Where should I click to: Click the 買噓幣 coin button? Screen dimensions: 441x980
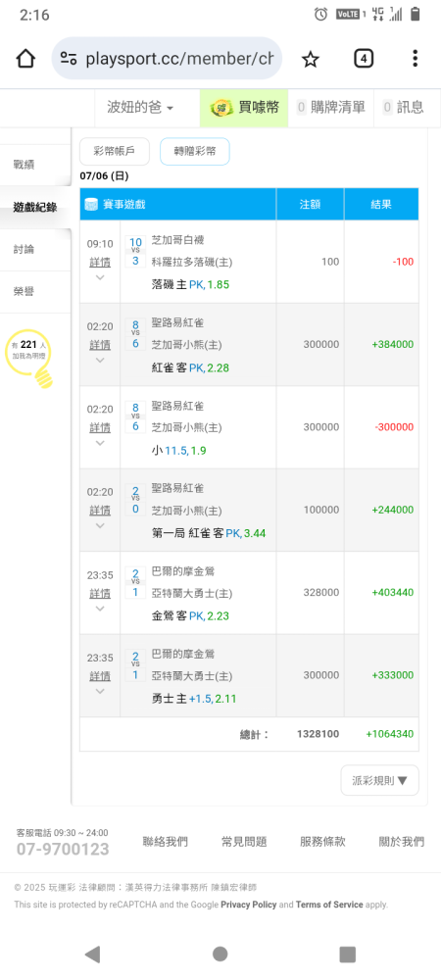(x=244, y=108)
